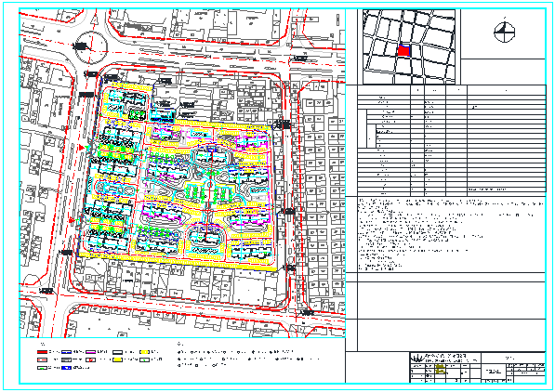
Task: Select the solid red legend swatch
Action: coord(42,352)
